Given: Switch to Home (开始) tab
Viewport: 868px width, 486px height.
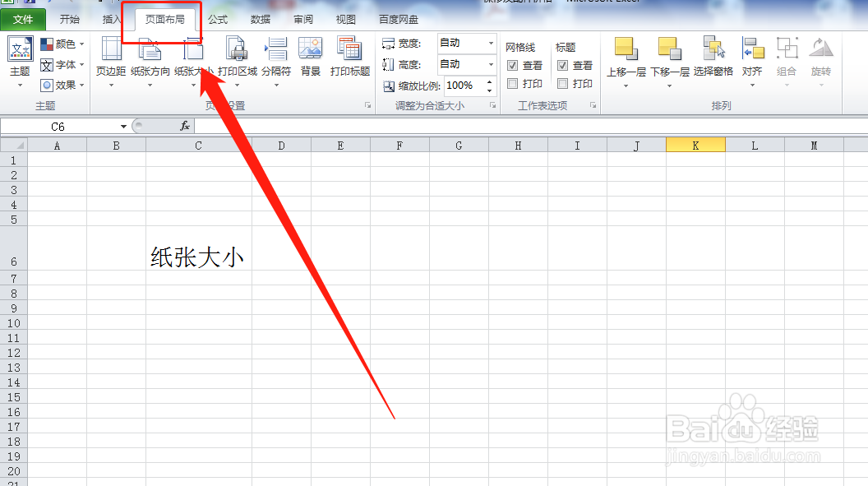Looking at the screenshot, I should [x=70, y=20].
